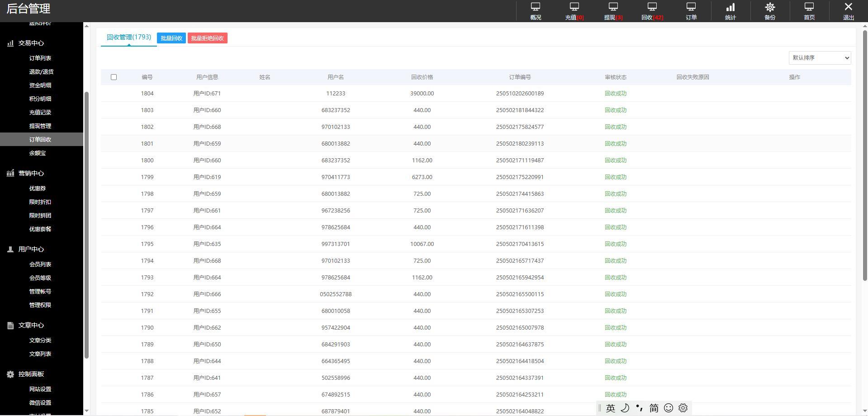The height and width of the screenshot is (416, 868).
Task: Open the 备份 backup gear icon
Action: click(770, 7)
